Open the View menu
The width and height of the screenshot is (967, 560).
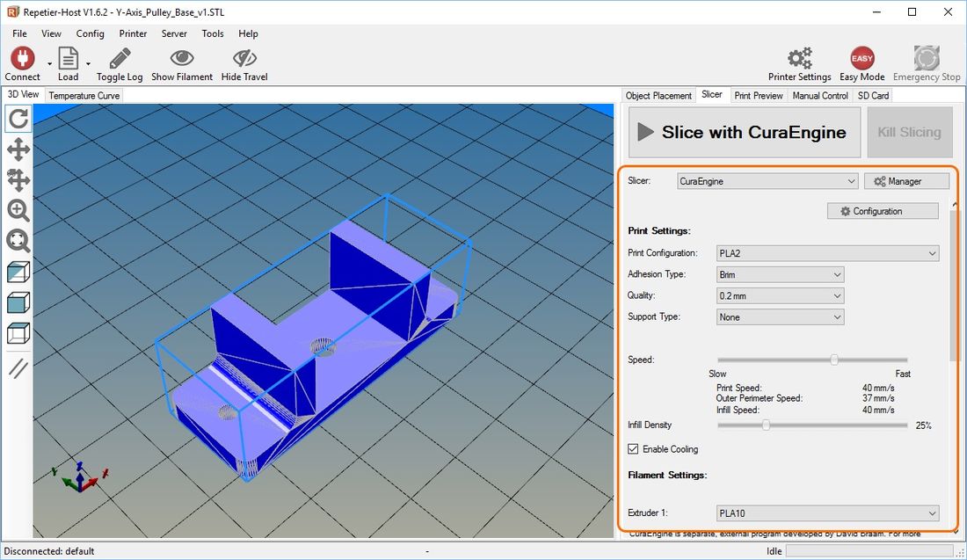pos(51,33)
